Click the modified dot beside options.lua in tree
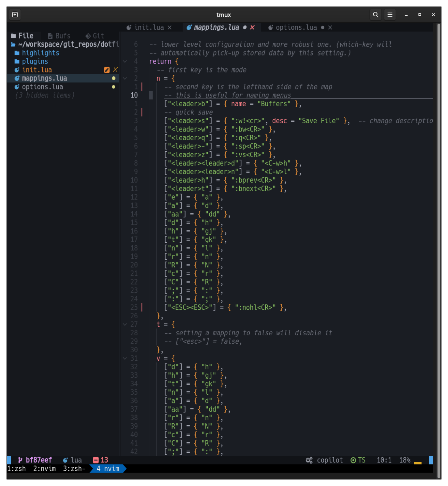 coord(114,87)
